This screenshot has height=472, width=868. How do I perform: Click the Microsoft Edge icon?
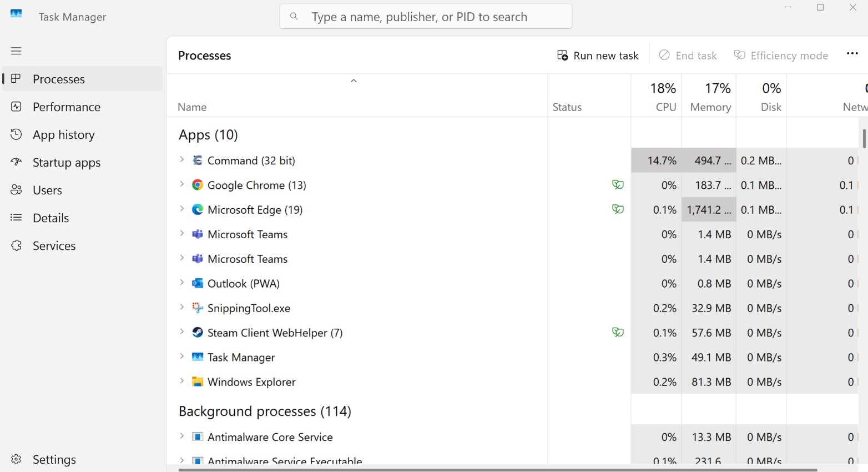coord(197,209)
